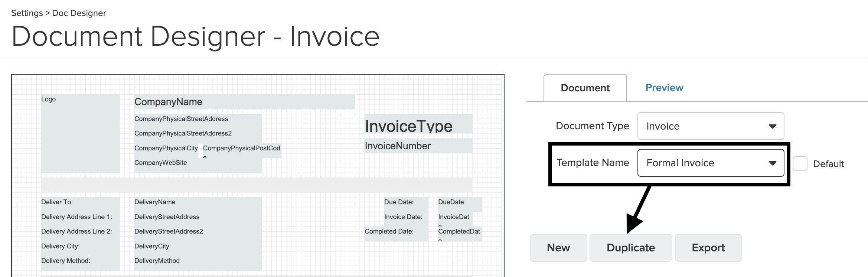
Task: Enable the Default template checkbox
Action: click(800, 164)
